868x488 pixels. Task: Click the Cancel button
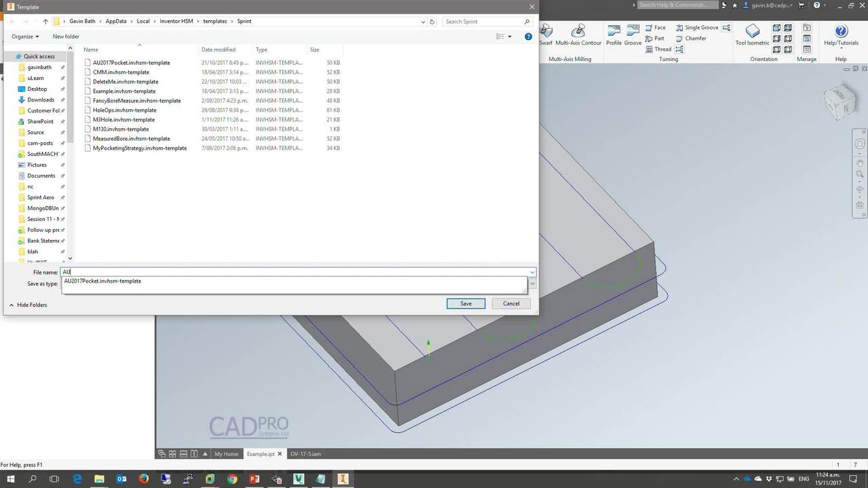tap(511, 303)
